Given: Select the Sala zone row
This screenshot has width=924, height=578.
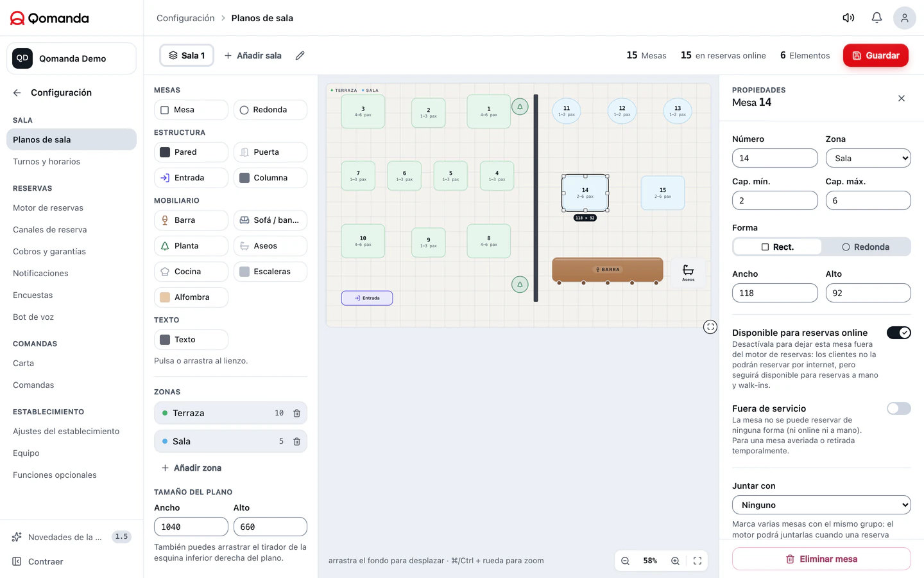Looking at the screenshot, I should click(230, 441).
